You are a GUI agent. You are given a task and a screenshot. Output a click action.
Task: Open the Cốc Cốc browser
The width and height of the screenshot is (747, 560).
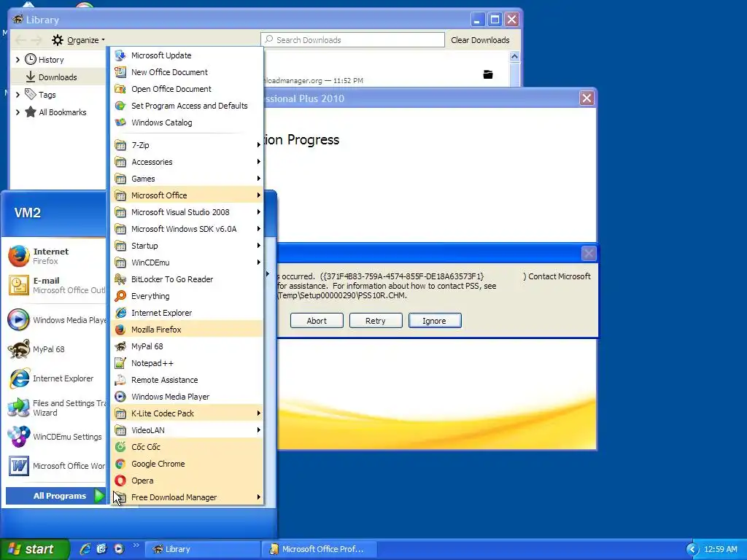point(187,447)
